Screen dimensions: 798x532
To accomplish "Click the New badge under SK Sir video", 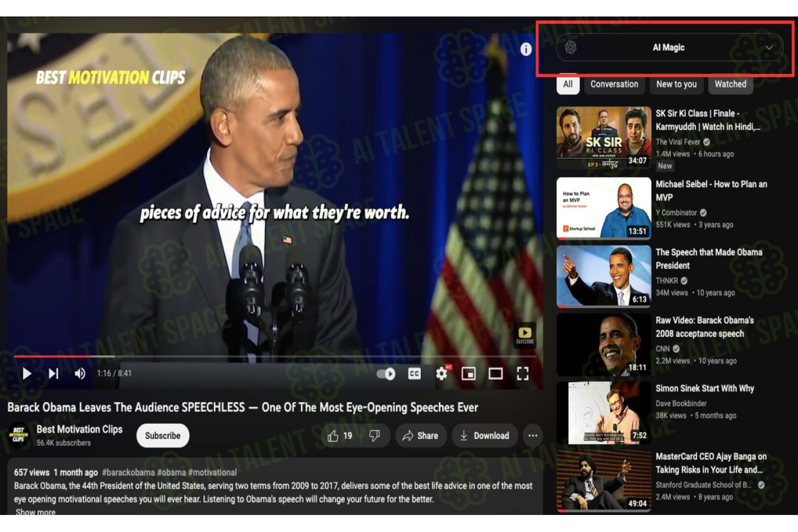I will pyautogui.click(x=665, y=166).
